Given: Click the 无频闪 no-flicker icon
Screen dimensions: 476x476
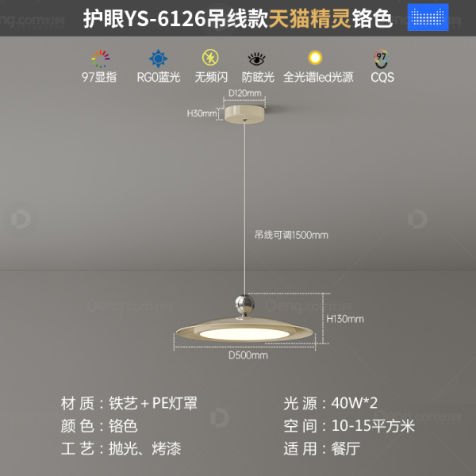Looking at the screenshot, I should 210,57.
